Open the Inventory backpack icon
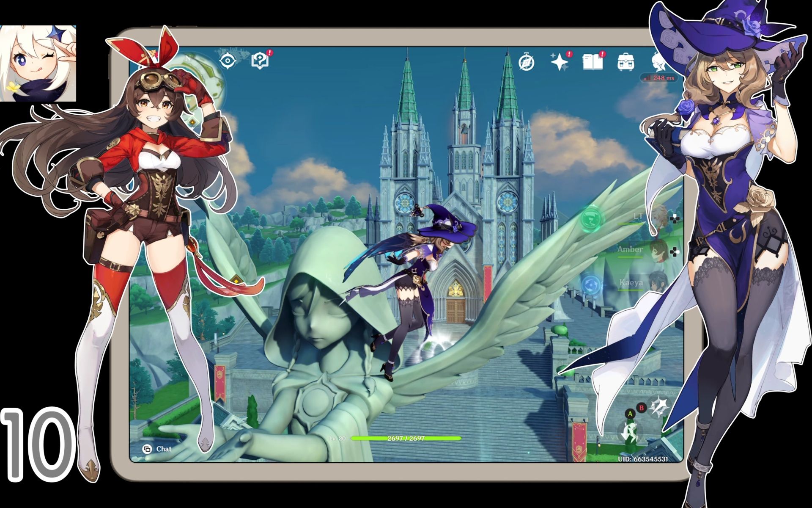 625,62
